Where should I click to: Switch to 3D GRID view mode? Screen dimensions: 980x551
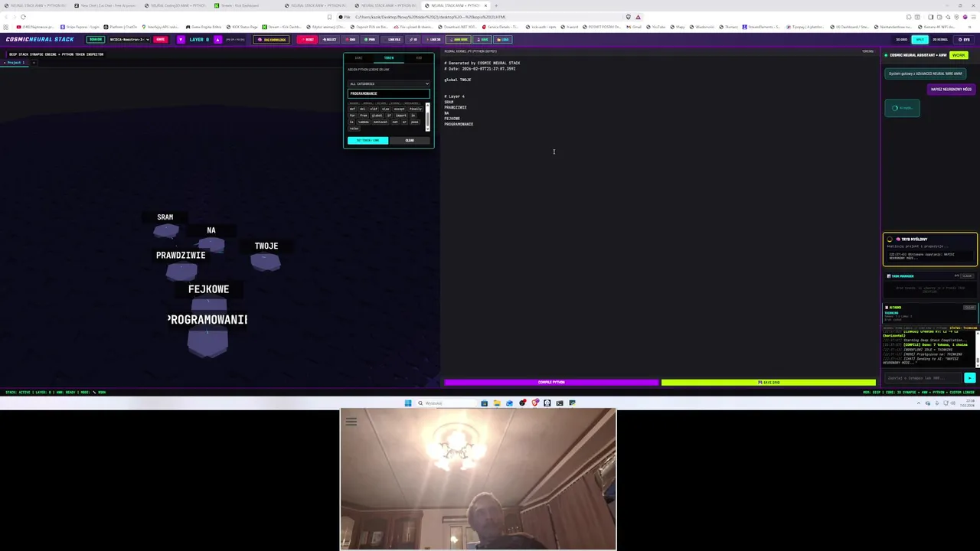[902, 40]
